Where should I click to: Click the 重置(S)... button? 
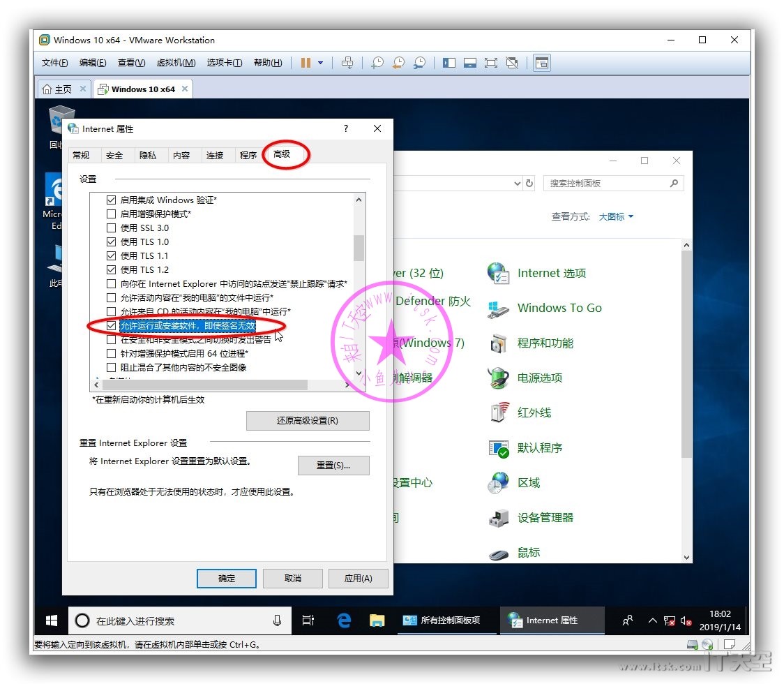pyautogui.click(x=333, y=466)
